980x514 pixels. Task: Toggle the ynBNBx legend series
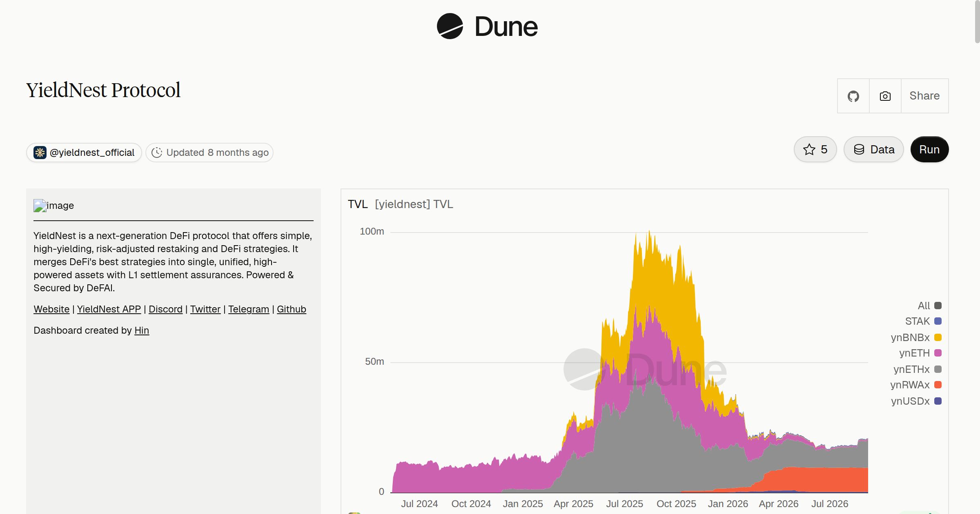coord(916,337)
